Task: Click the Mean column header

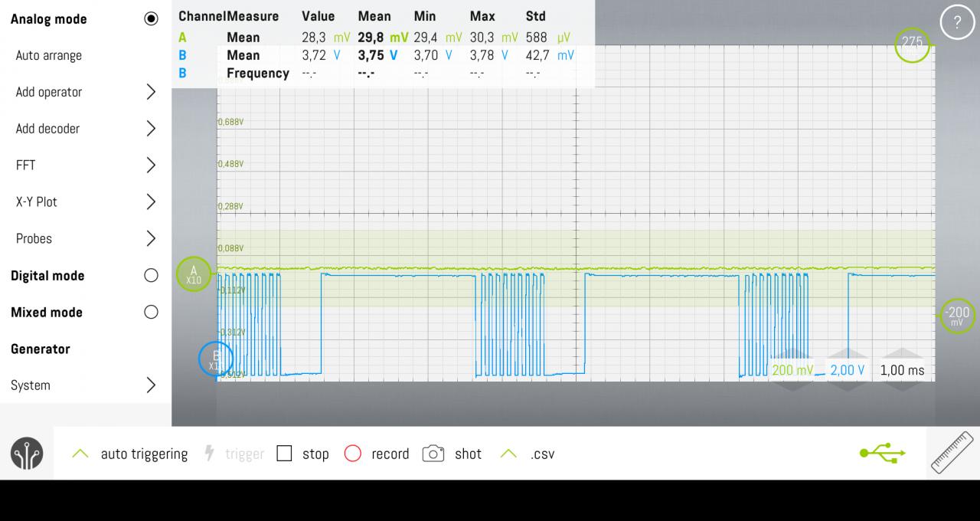Action: [x=374, y=16]
